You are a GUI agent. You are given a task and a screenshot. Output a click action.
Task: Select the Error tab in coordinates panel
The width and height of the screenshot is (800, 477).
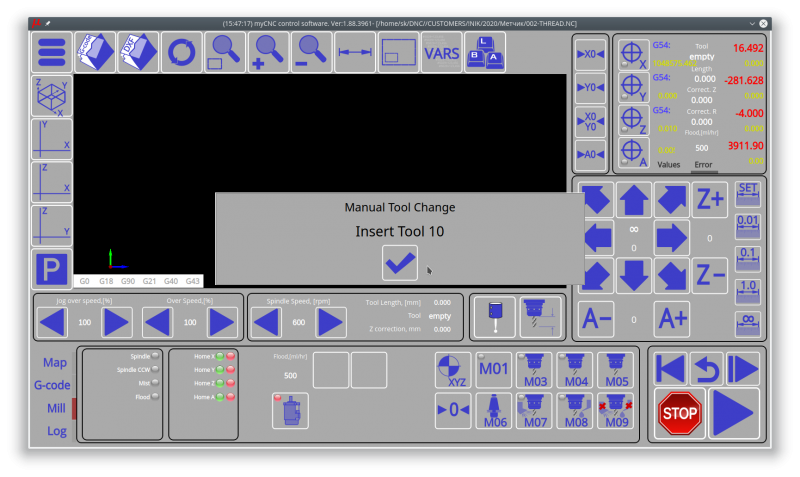point(703,164)
